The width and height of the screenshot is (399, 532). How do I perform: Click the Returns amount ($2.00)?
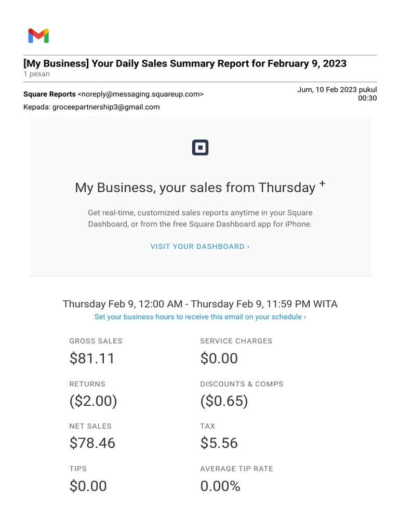(x=94, y=401)
